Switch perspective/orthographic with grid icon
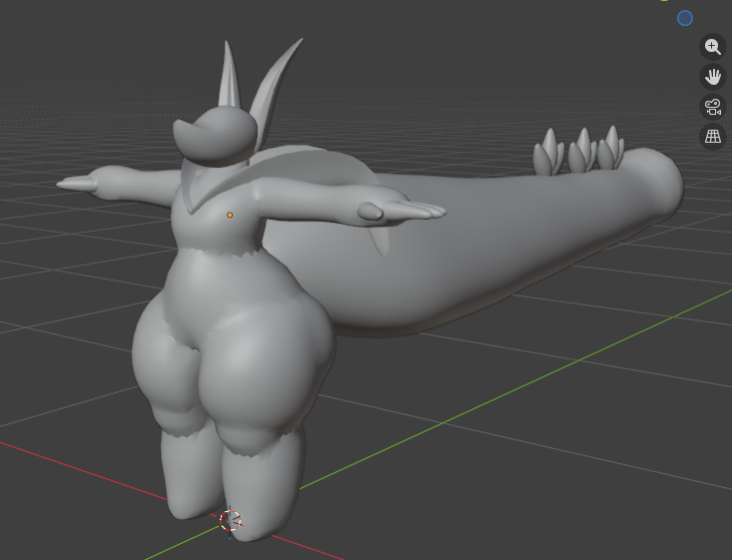 click(713, 137)
